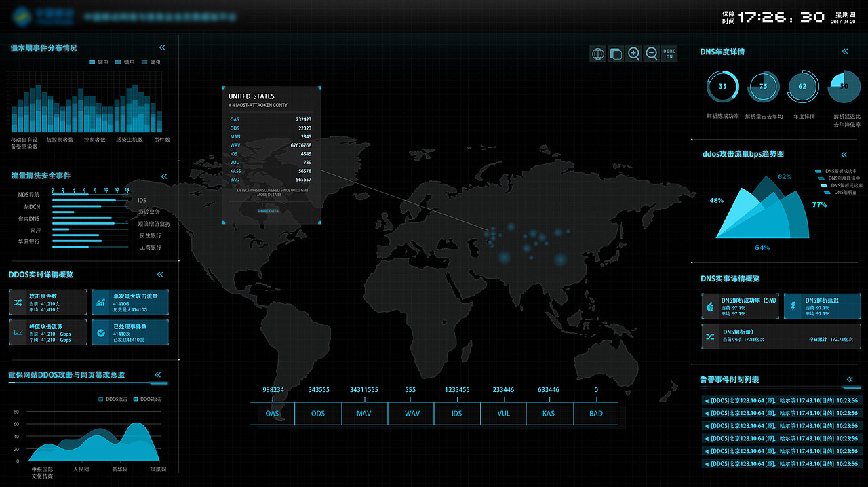Click the 17:26:30 clock display

(x=781, y=17)
